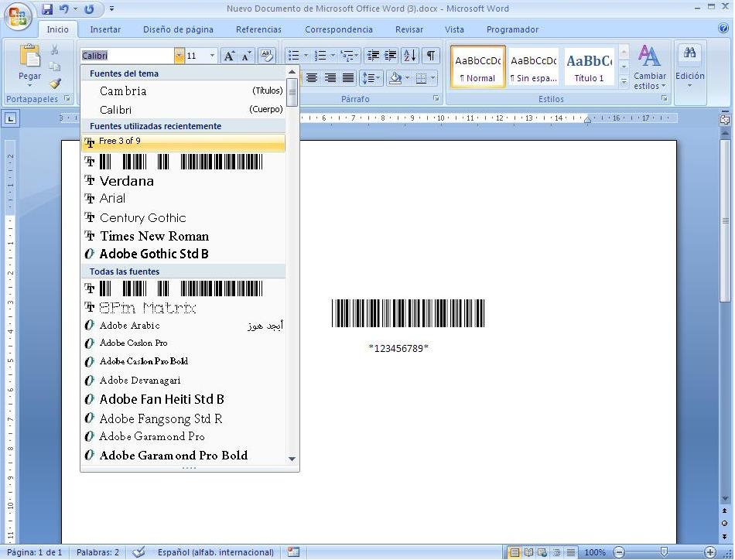Apply borders with the borders icon
Screen dimensions: 735x560
point(421,78)
